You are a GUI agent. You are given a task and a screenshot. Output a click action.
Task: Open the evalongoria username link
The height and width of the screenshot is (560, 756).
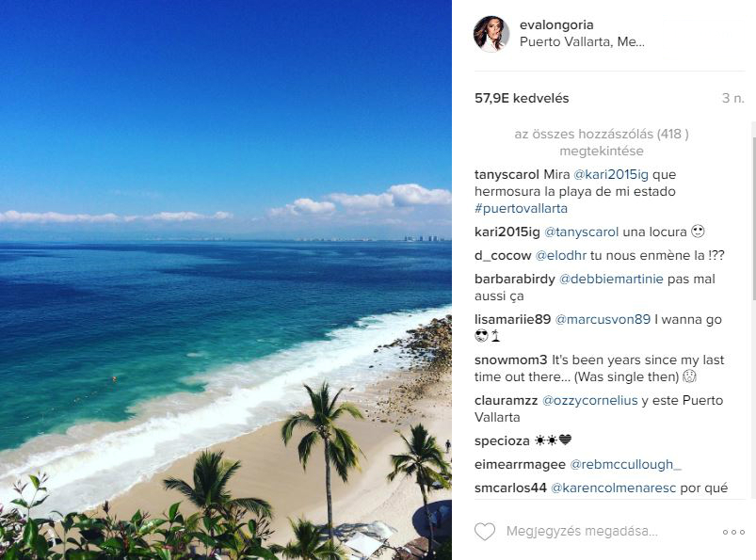556,24
